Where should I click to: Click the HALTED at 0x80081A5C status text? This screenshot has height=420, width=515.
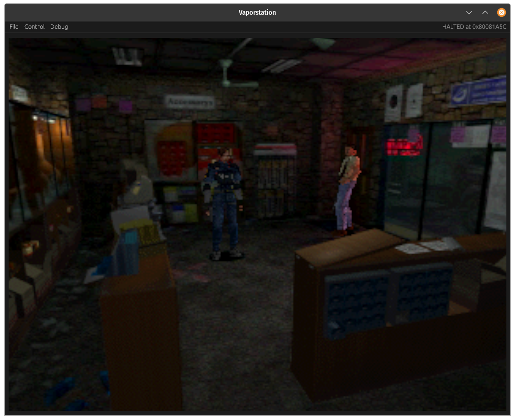pos(474,27)
